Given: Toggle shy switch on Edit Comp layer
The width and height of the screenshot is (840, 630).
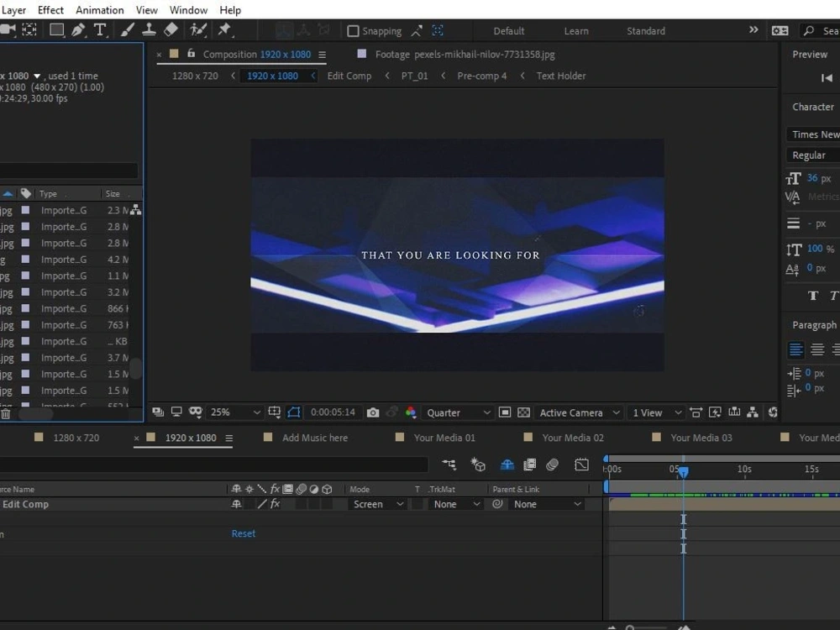Looking at the screenshot, I should tap(236, 504).
